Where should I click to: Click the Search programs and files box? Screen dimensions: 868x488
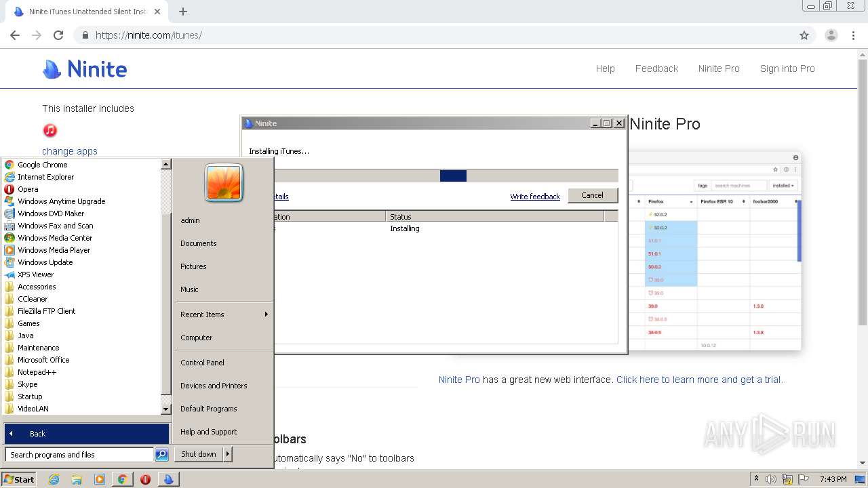point(79,455)
